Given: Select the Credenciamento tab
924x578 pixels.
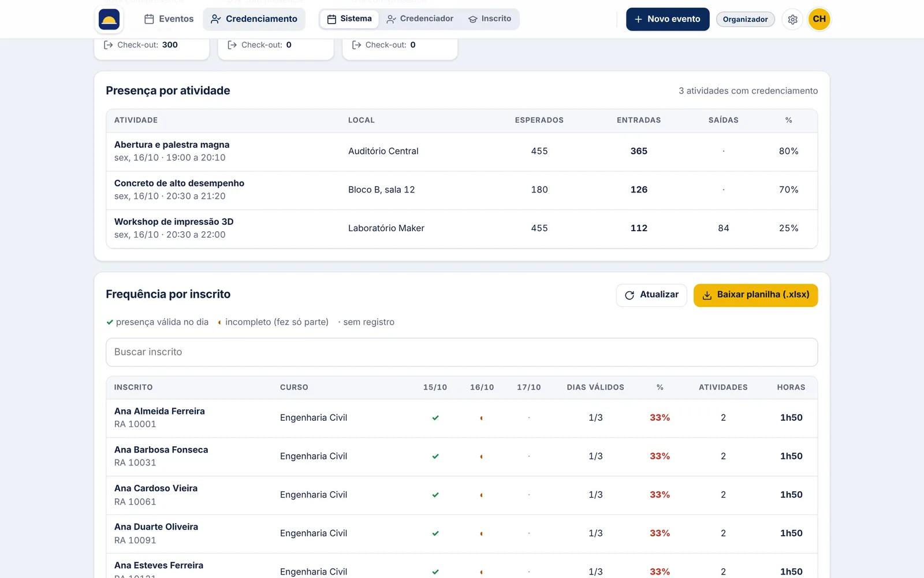Looking at the screenshot, I should tap(254, 19).
